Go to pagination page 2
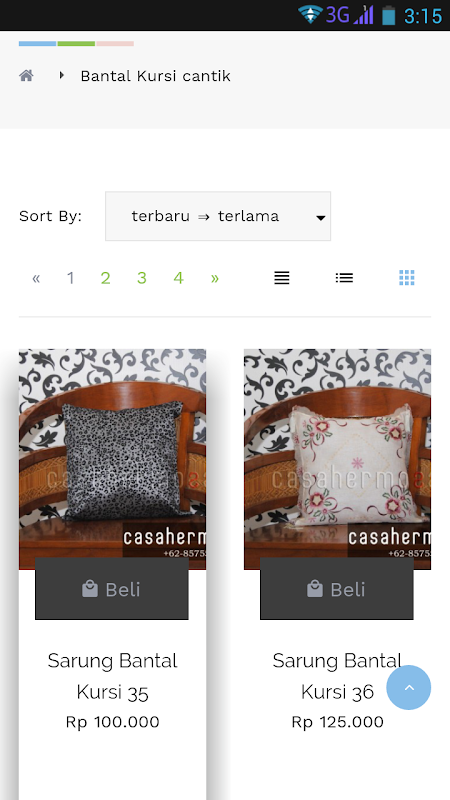The image size is (450, 800). (x=106, y=278)
